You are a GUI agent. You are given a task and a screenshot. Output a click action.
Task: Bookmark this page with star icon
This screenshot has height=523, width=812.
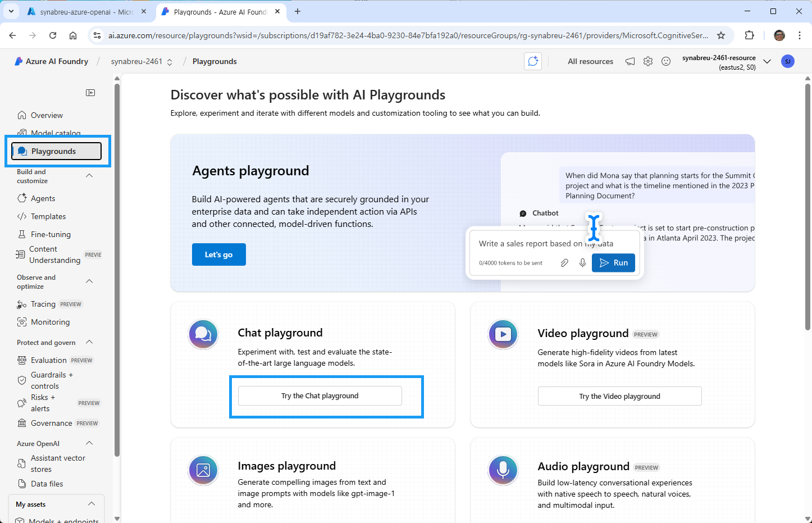pyautogui.click(x=721, y=35)
